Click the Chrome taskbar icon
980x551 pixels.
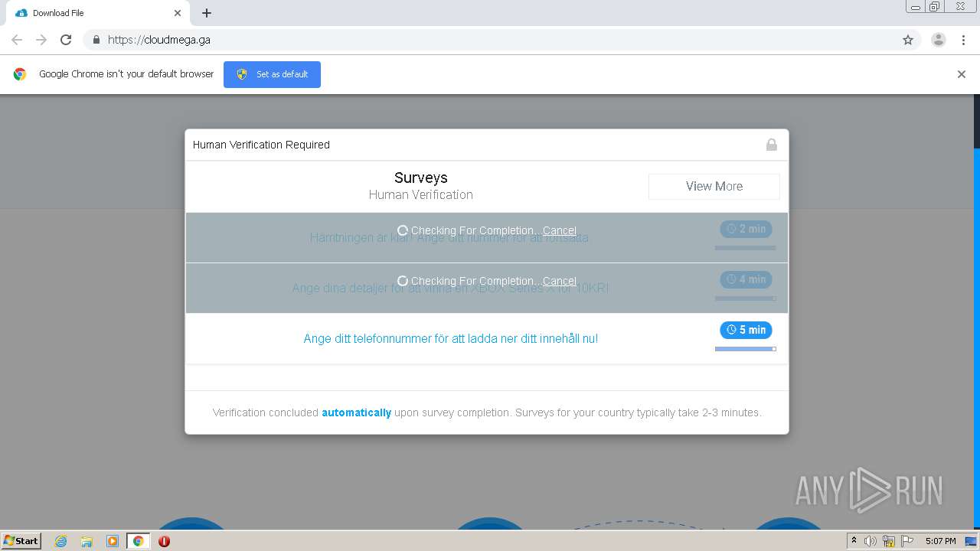138,541
